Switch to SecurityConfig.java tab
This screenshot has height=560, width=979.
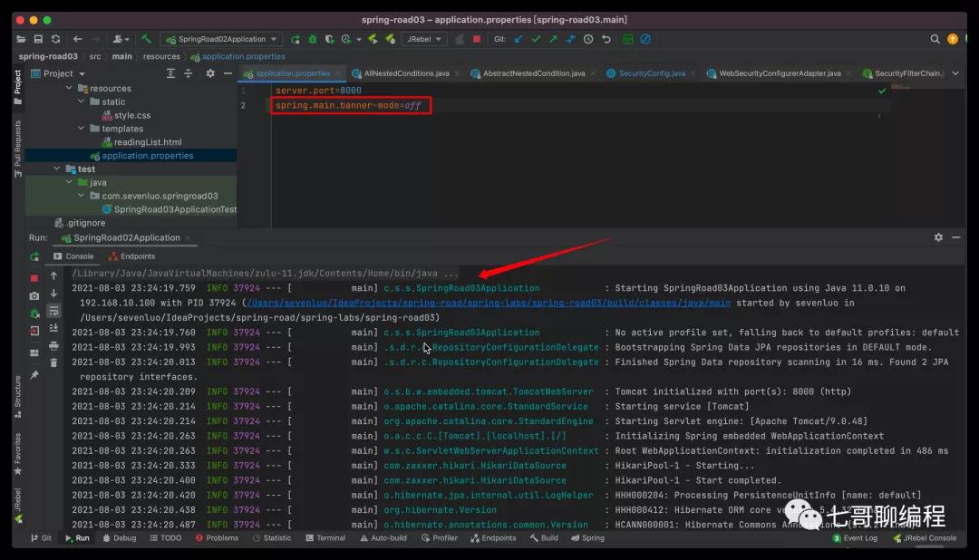651,73
